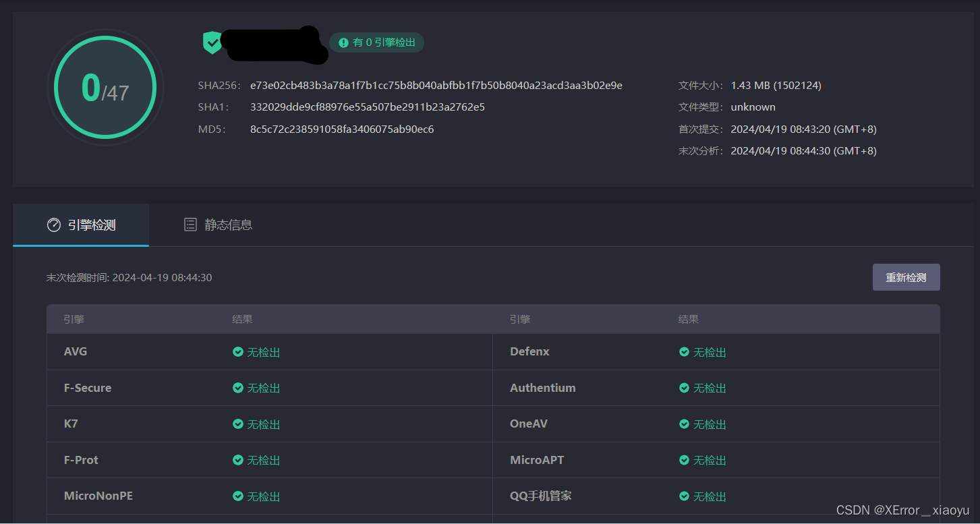Click the green check icon in the F-Prot row
980x524 pixels.
tap(237, 460)
